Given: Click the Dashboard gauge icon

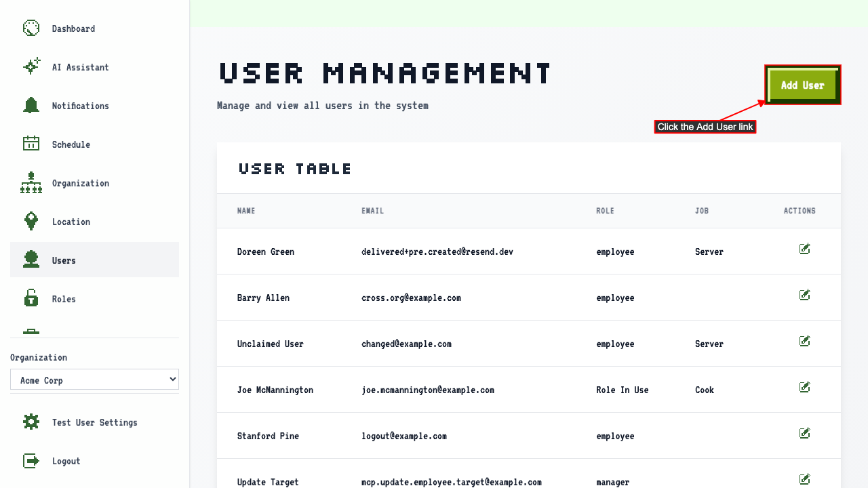Looking at the screenshot, I should 31,28.
